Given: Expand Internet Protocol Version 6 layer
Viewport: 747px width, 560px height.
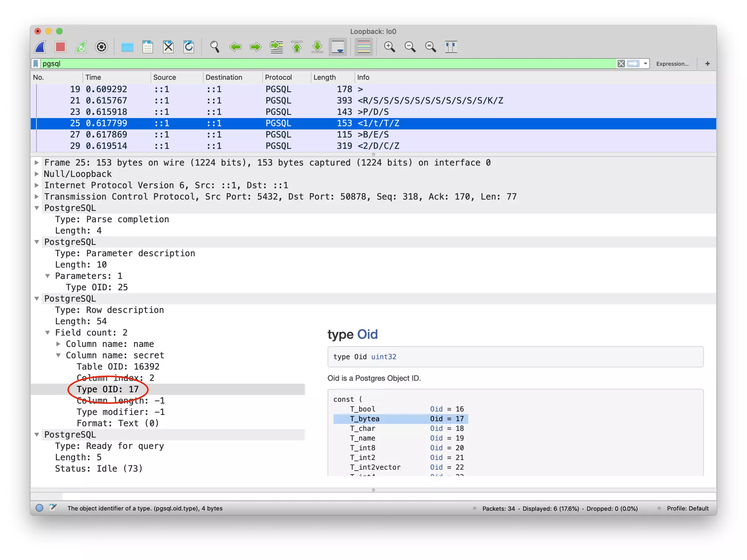Looking at the screenshot, I should (37, 185).
